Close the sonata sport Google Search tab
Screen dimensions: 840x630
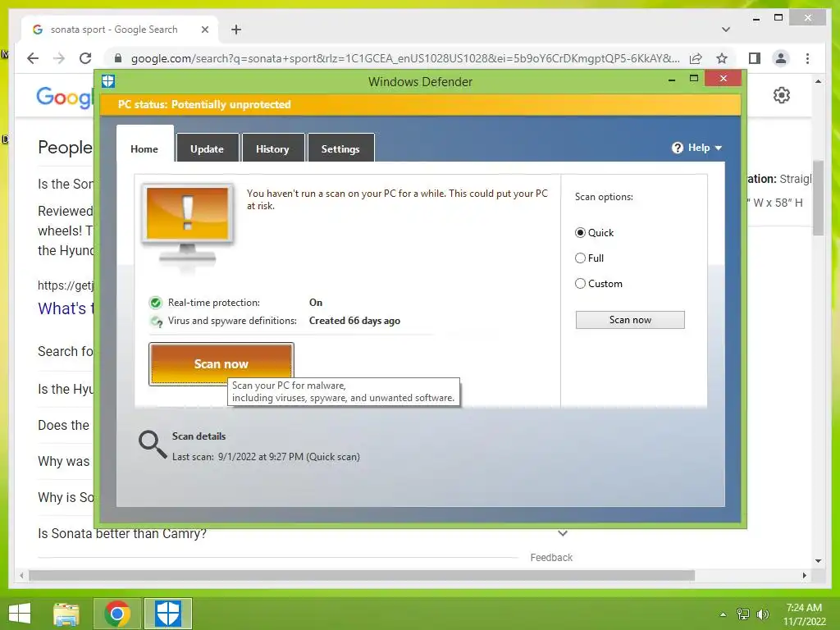[x=204, y=30]
